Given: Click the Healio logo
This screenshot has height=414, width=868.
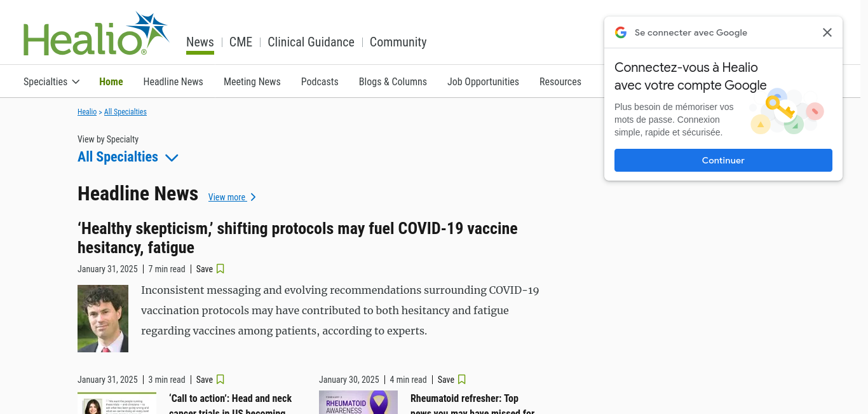Looking at the screenshot, I should click(96, 34).
